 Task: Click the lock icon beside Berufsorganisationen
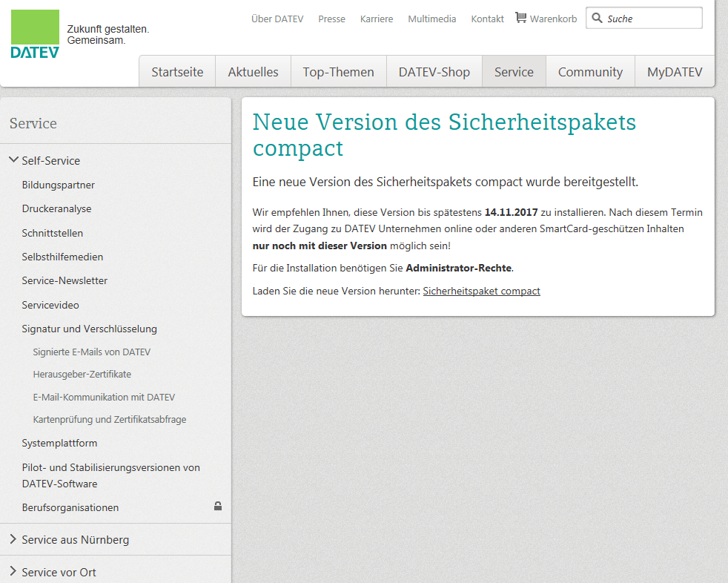click(x=218, y=506)
